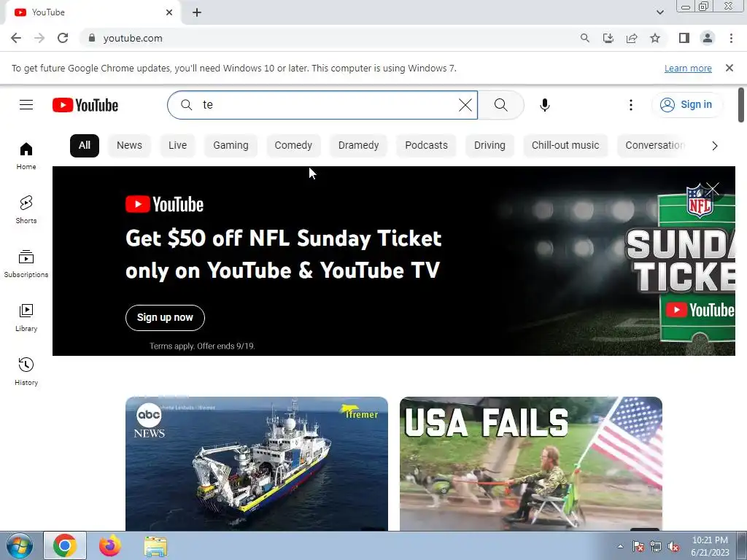Open Library in the sidebar
747x560 pixels.
[26, 318]
